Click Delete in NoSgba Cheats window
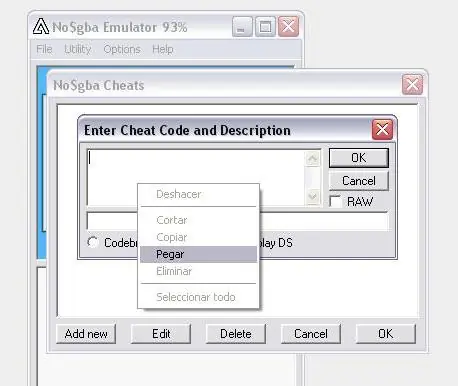This screenshot has width=458, height=386. point(236,334)
